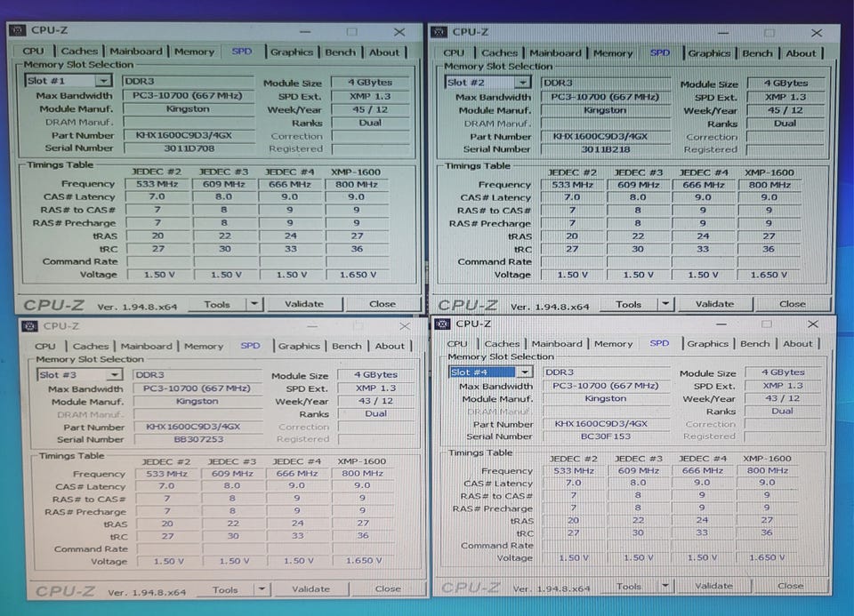
Task: Go to Bench tab in Slot #3 window
Action: pyautogui.click(x=347, y=346)
